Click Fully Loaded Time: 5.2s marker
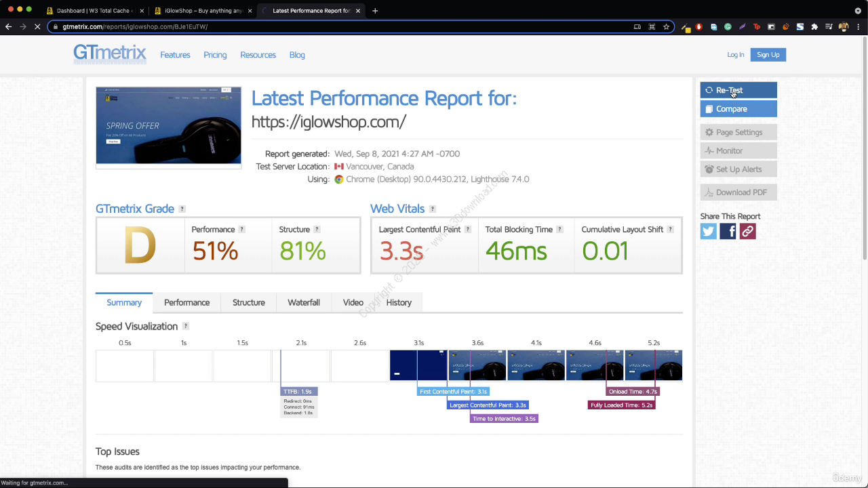The width and height of the screenshot is (868, 488). [x=622, y=405]
